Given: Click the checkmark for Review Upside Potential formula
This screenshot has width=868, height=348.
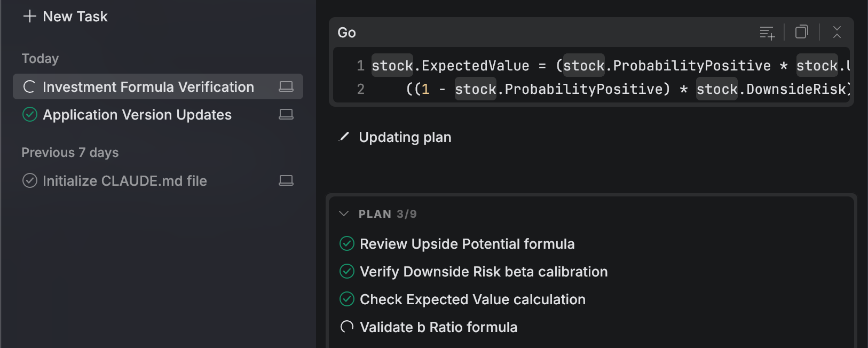Looking at the screenshot, I should pos(347,244).
